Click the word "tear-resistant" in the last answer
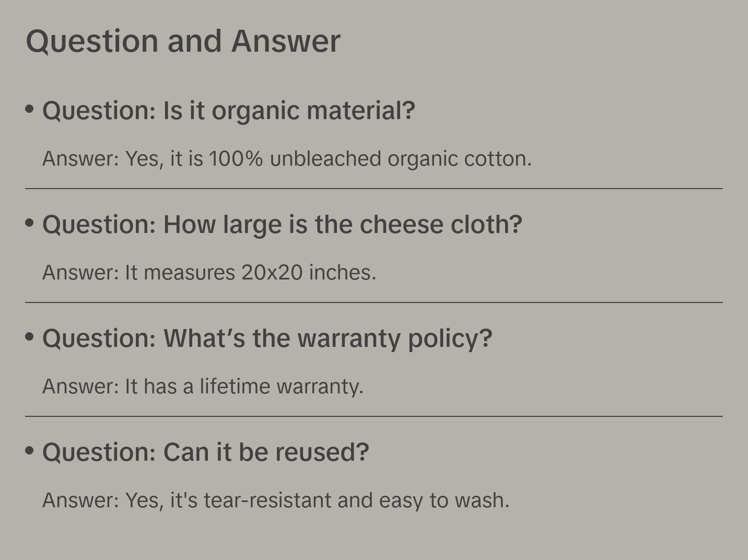This screenshot has height=560, width=748. point(267,500)
